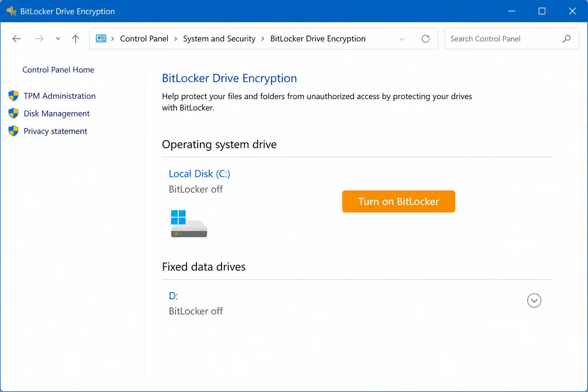Click the Operating system drive heading
This screenshot has height=392, width=588.
[219, 144]
